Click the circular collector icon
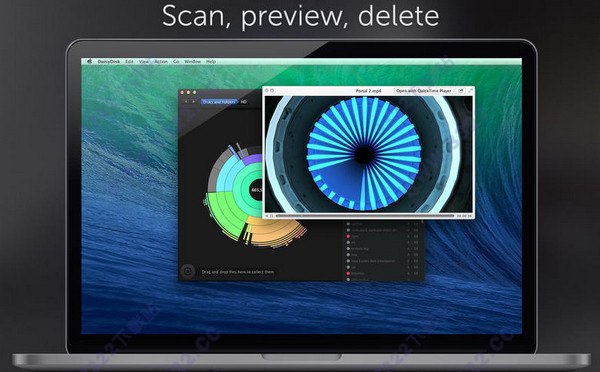Viewport: 600px width, 372px height. pyautogui.click(x=188, y=271)
